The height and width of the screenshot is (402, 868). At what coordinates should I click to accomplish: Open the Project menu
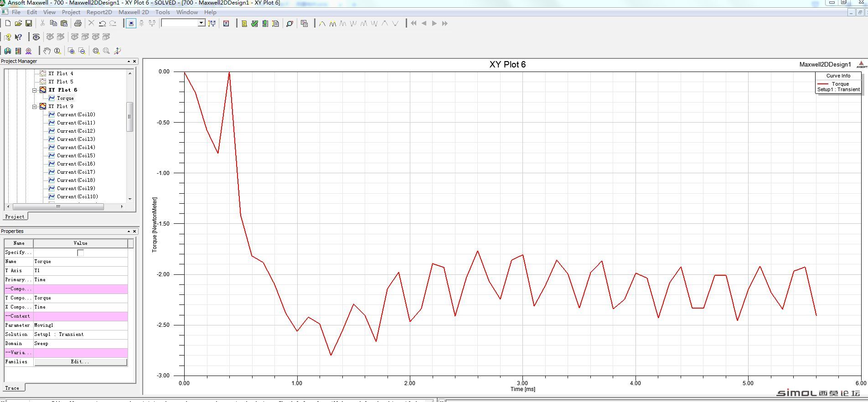(x=71, y=12)
